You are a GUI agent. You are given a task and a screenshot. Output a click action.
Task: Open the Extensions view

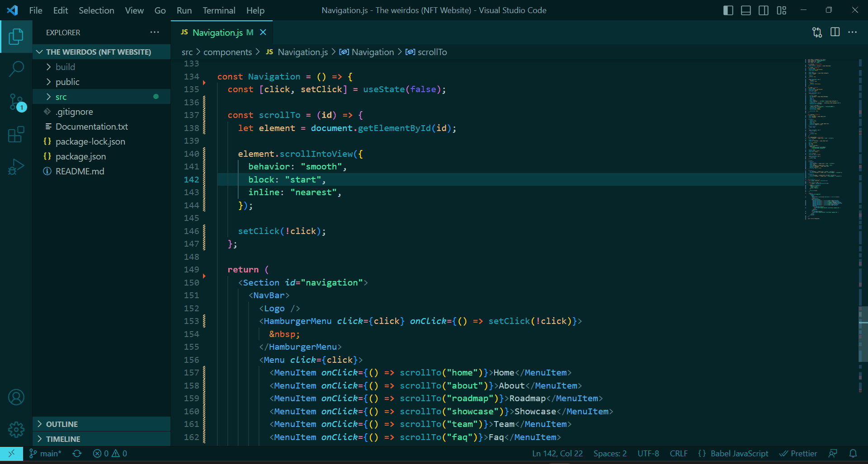point(16,134)
